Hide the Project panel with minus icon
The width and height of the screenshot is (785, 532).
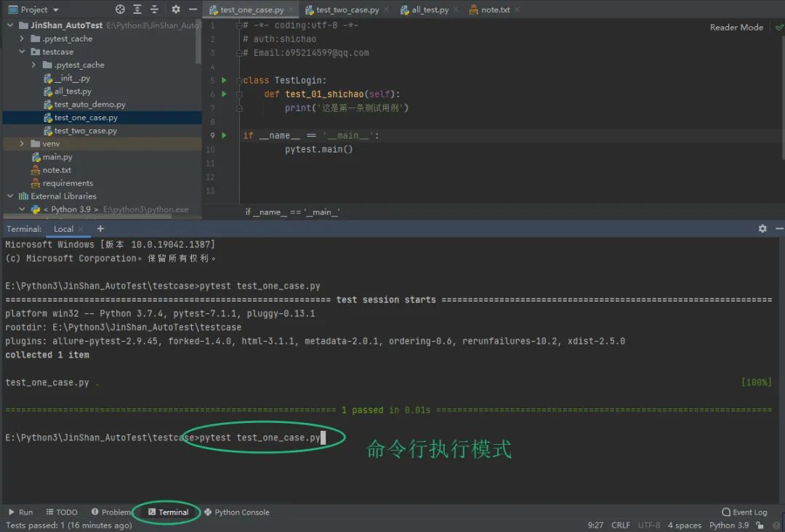[x=193, y=9]
